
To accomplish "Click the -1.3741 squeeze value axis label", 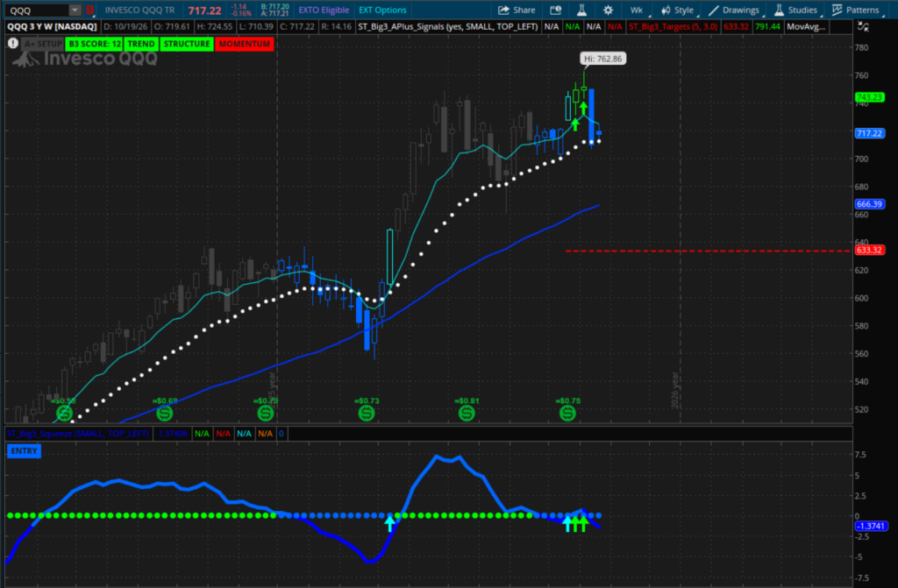I will [871, 526].
